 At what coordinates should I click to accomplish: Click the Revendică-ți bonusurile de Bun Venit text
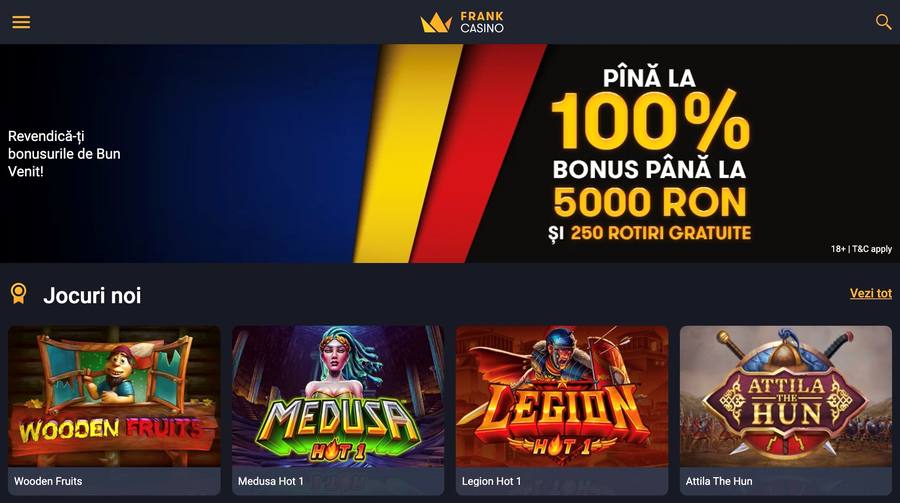coord(64,153)
